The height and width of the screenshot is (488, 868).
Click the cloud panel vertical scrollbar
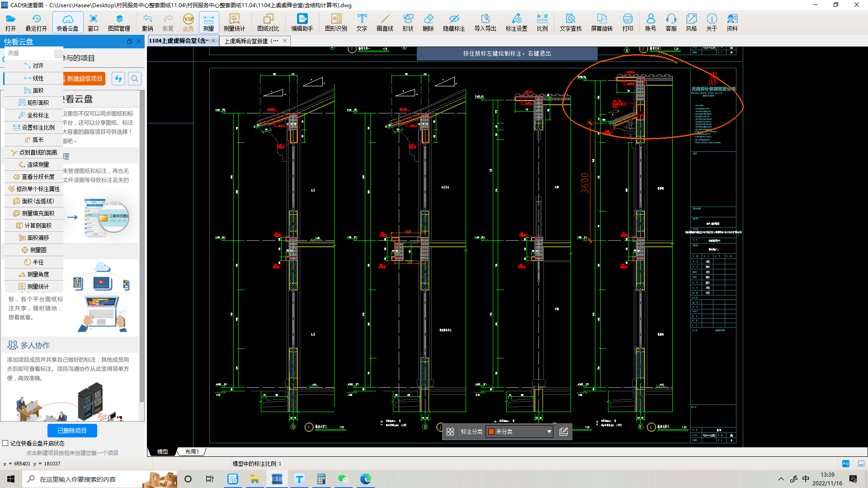[142, 246]
